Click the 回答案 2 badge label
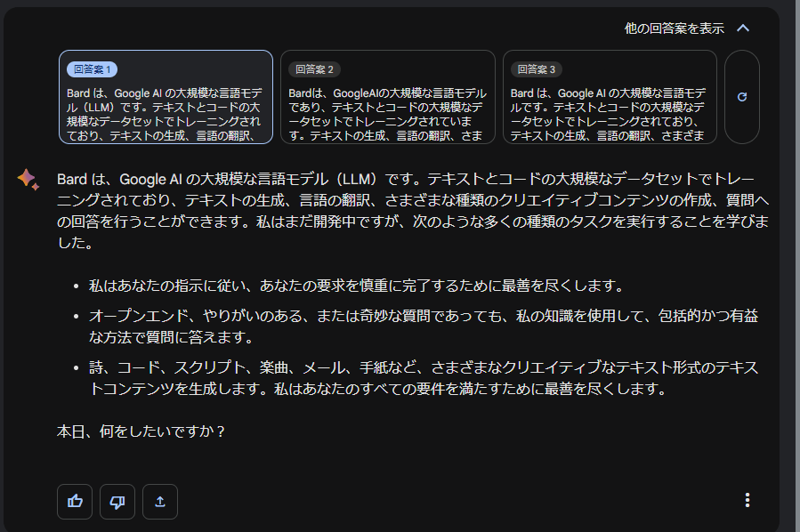Image resolution: width=800 pixels, height=532 pixels. (314, 69)
